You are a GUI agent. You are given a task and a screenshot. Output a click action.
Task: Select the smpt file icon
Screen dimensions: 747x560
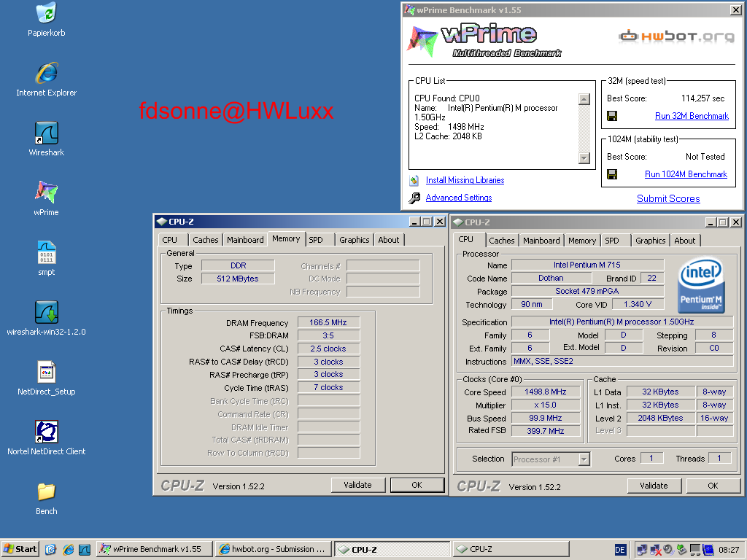[46, 252]
